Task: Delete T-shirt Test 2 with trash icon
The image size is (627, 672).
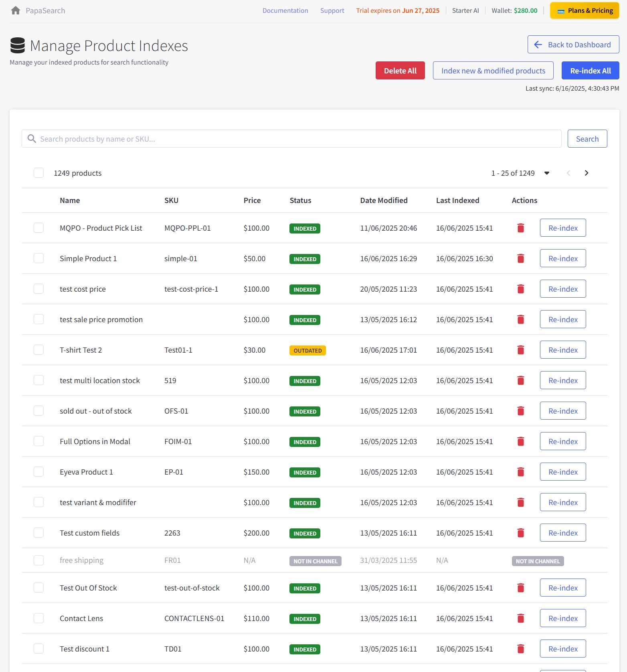Action: click(521, 350)
